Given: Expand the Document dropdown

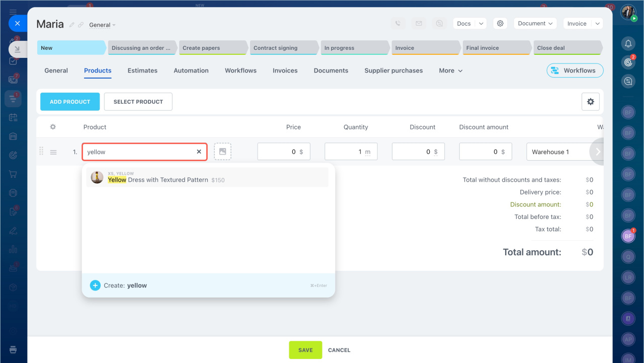Looking at the screenshot, I should 535,24.
